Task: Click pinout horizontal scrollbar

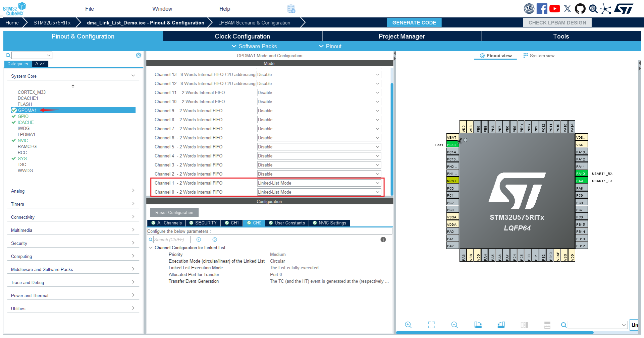Action: [x=495, y=333]
